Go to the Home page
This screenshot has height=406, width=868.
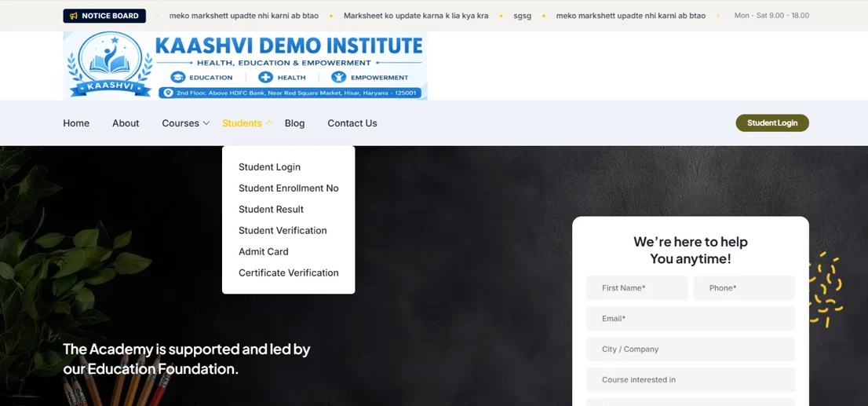click(x=76, y=123)
